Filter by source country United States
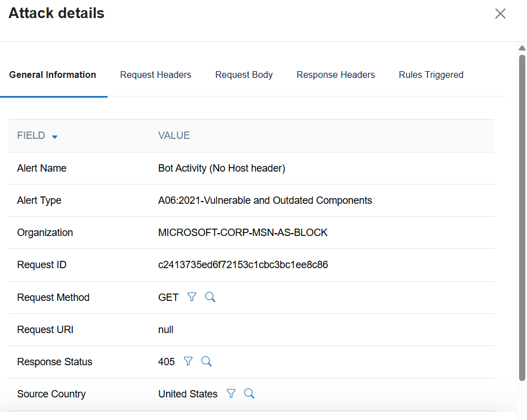The height and width of the screenshot is (420, 527). pyautogui.click(x=230, y=393)
